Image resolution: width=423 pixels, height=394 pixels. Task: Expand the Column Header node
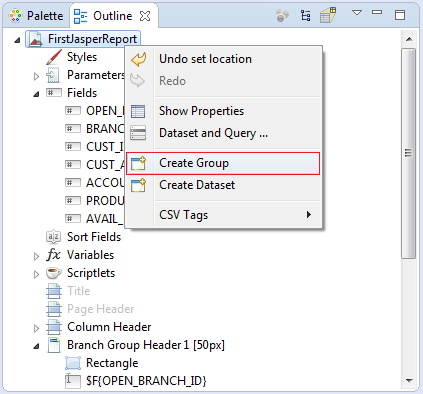point(36,328)
